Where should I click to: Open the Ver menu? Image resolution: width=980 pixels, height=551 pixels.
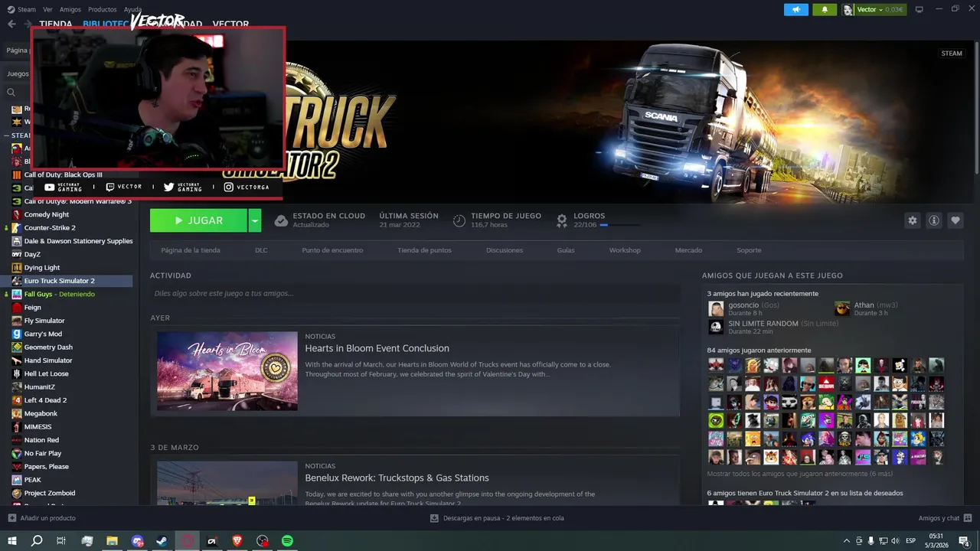[48, 9]
